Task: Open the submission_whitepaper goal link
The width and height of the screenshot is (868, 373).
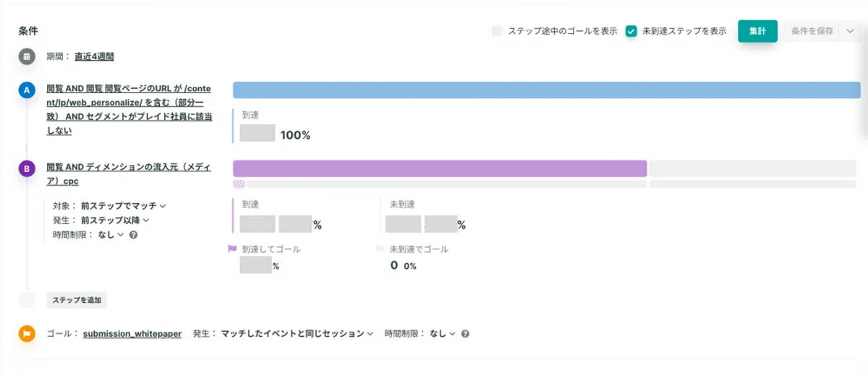Action: coord(132,334)
